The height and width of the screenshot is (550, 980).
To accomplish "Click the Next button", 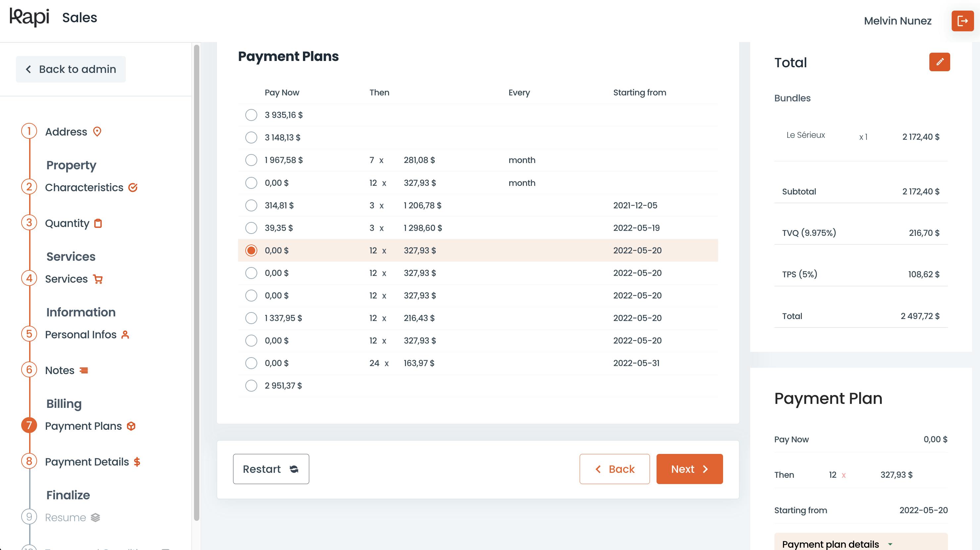I will (x=689, y=469).
